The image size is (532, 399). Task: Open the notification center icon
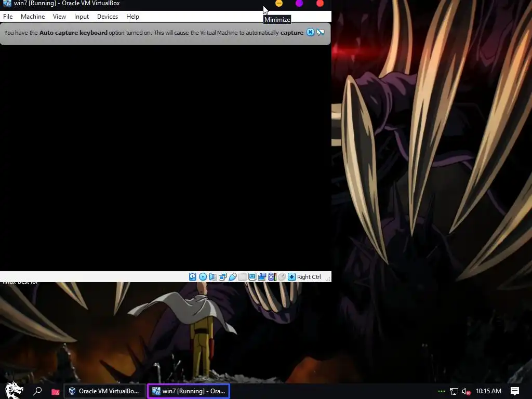(515, 391)
